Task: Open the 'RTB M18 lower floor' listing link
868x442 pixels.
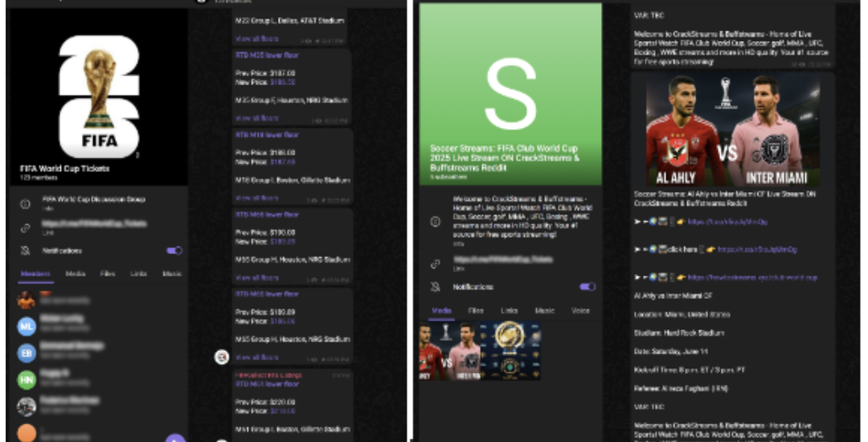Action: coord(267,135)
